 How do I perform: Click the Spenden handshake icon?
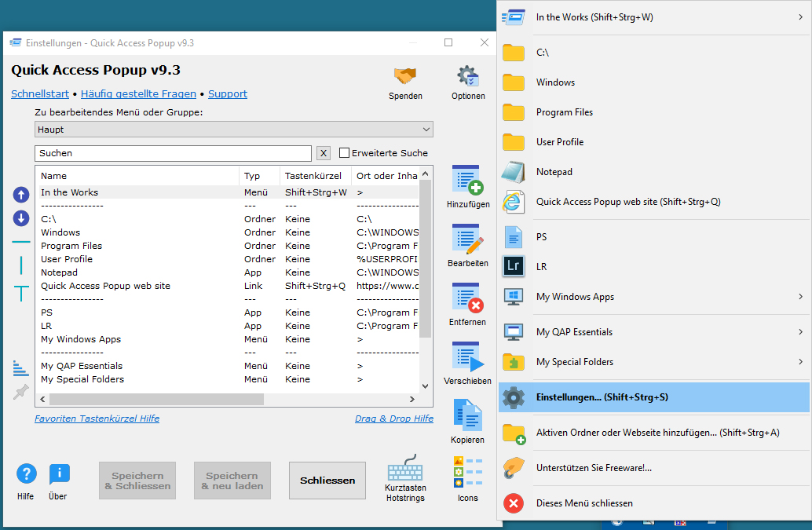[405, 77]
